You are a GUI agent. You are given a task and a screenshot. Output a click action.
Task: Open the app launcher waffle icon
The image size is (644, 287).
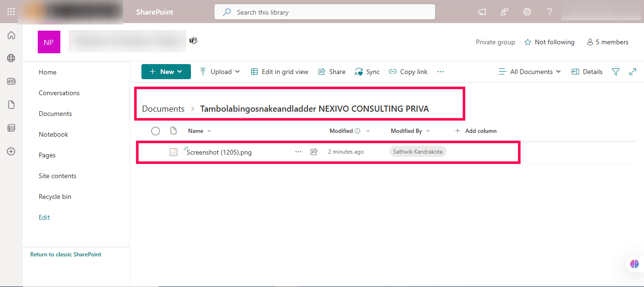coord(11,12)
